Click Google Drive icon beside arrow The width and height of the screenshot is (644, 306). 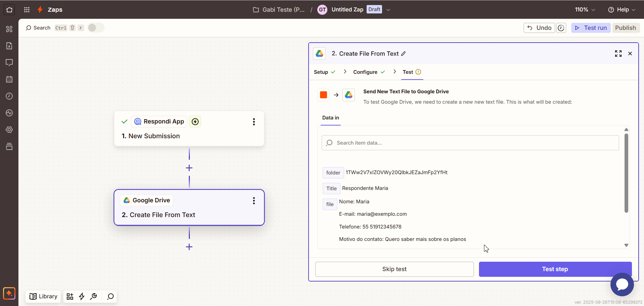point(348,95)
